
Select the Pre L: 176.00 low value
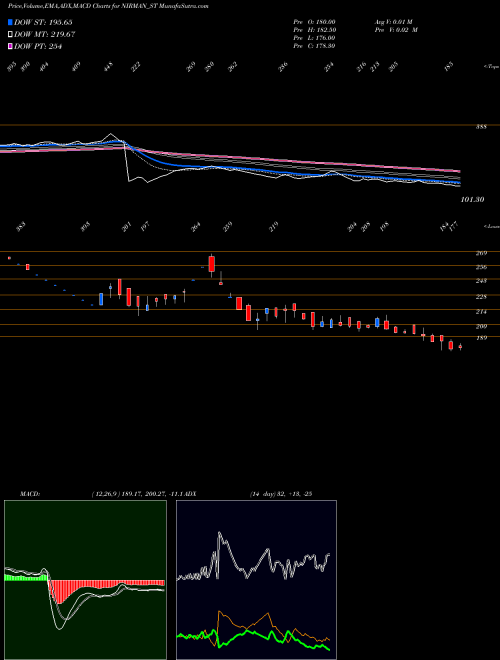[314, 38]
